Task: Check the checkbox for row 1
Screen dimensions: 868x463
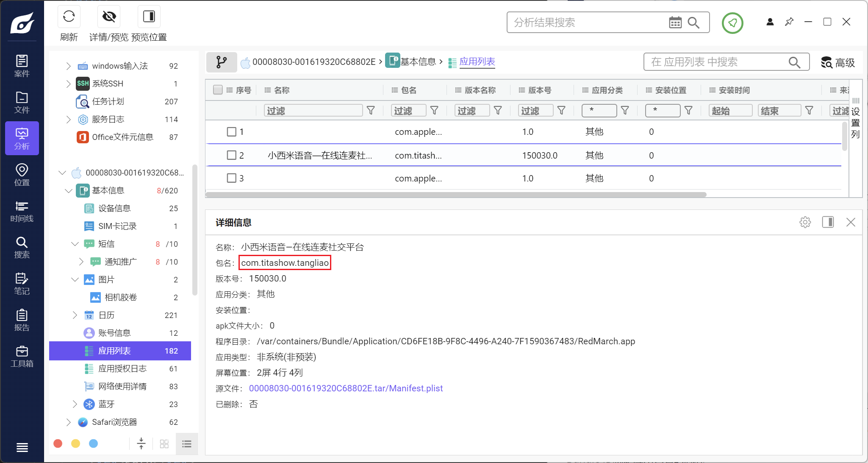Action: click(231, 132)
